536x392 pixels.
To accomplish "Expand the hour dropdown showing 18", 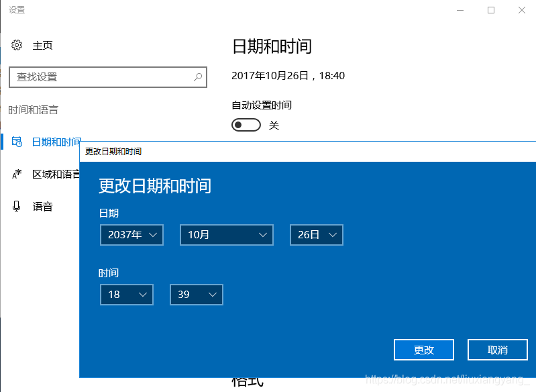I will pos(126,295).
